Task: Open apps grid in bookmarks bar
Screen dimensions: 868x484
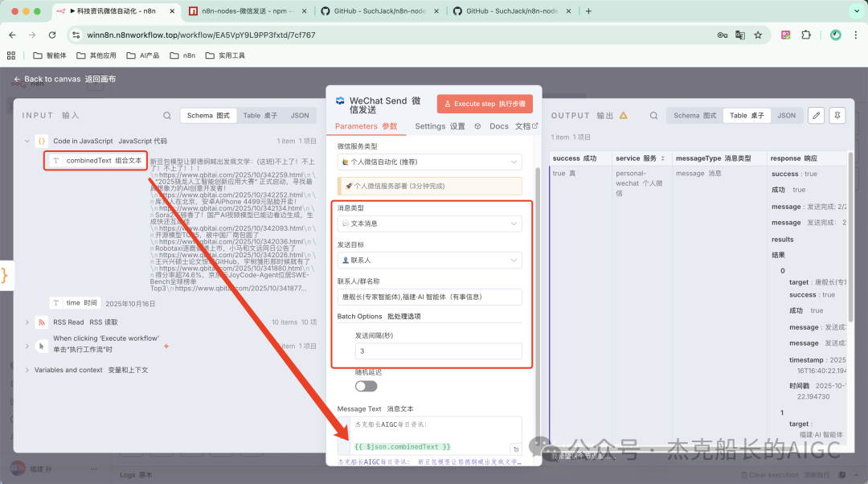Action: (11, 55)
